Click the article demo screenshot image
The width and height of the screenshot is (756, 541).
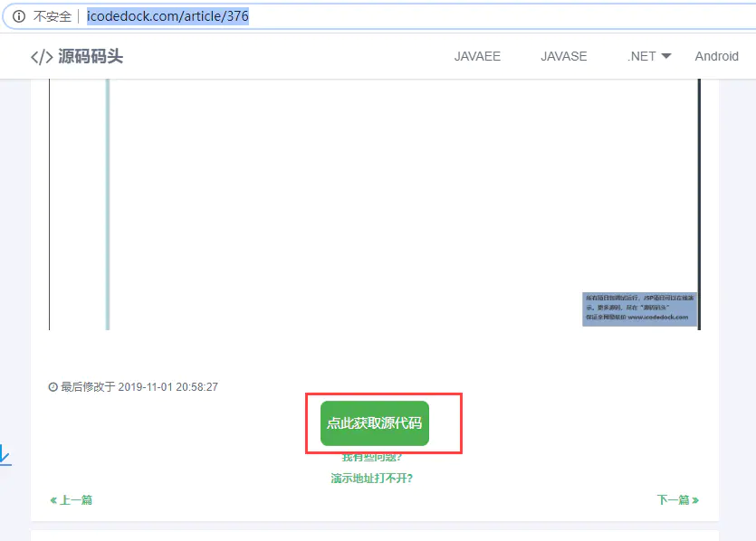(375, 204)
